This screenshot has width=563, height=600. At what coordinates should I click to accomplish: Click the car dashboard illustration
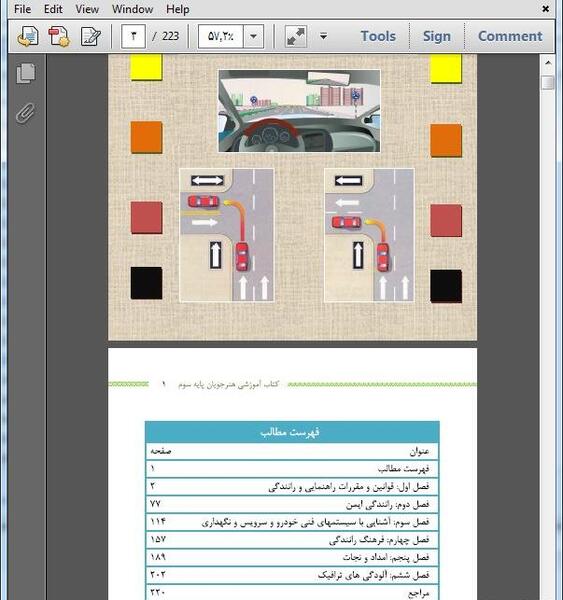coord(299,111)
